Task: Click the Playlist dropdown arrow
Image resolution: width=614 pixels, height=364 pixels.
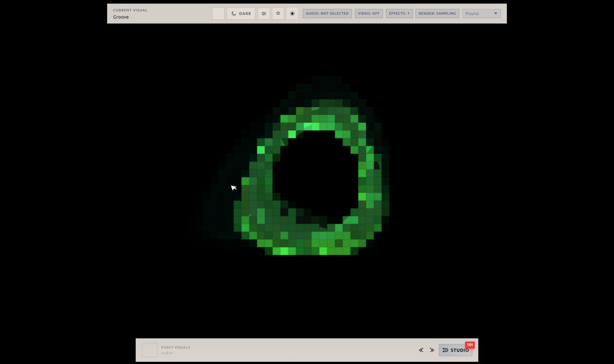Action: click(496, 13)
